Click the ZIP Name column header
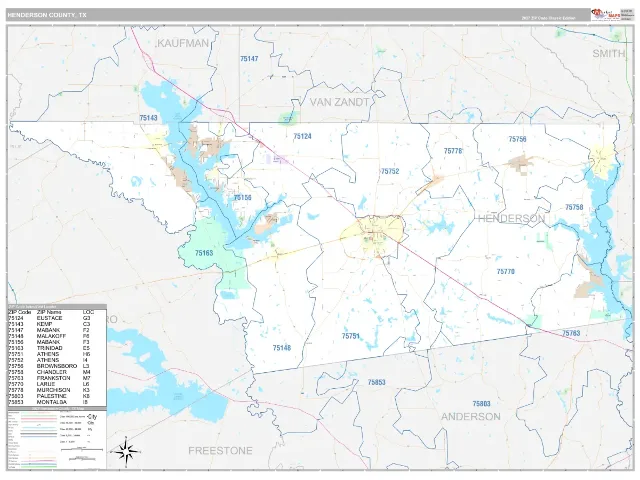The height and width of the screenshot is (480, 640). point(49,312)
